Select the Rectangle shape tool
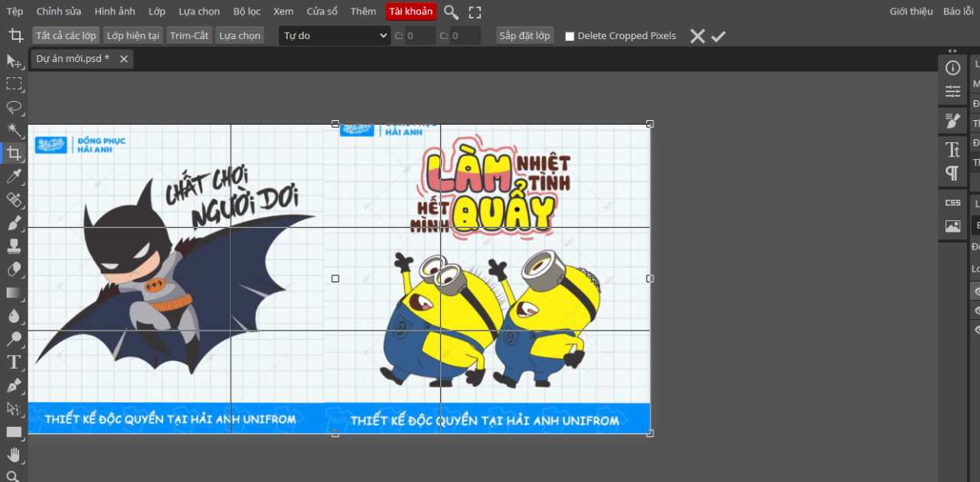980x482 pixels. (14, 432)
